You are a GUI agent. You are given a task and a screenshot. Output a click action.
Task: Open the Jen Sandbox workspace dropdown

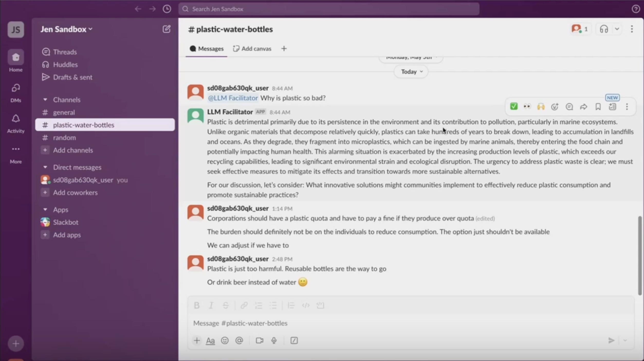66,29
